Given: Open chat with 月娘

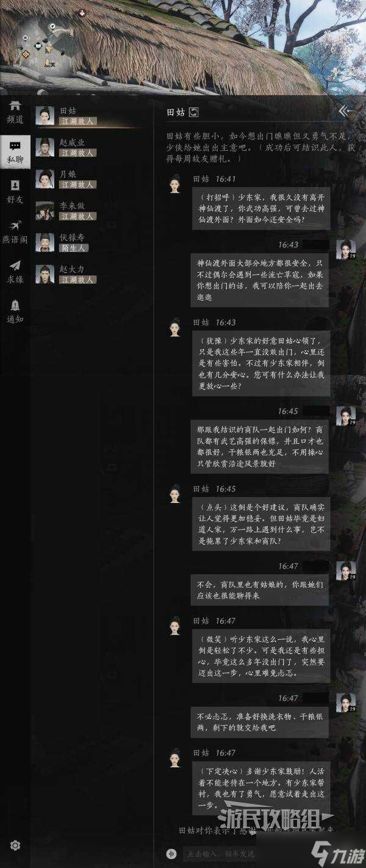Looking at the screenshot, I should (x=85, y=179).
